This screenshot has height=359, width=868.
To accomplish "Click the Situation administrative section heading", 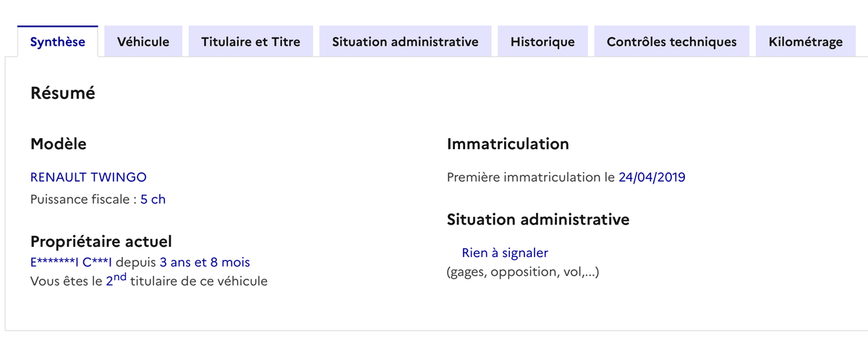I will (x=538, y=219).
